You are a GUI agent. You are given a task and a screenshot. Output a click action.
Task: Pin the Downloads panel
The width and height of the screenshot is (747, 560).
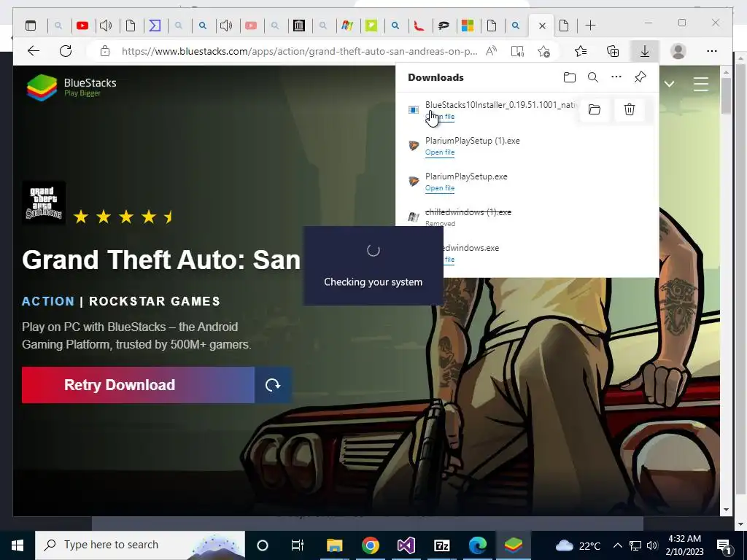tap(640, 77)
